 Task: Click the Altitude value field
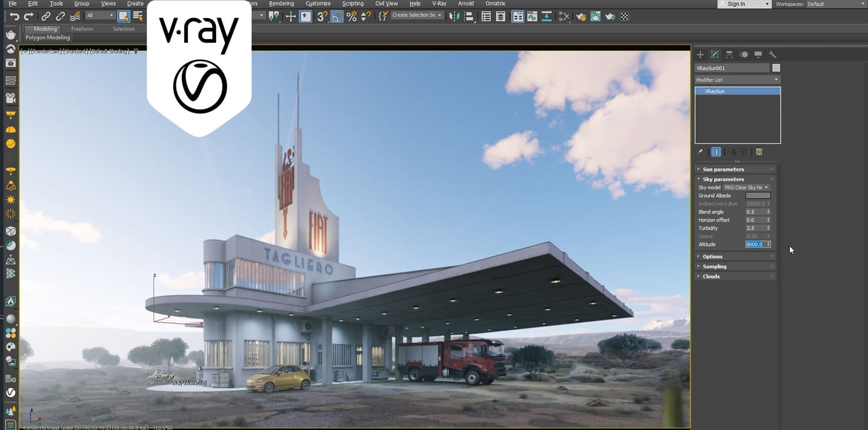[x=755, y=245]
